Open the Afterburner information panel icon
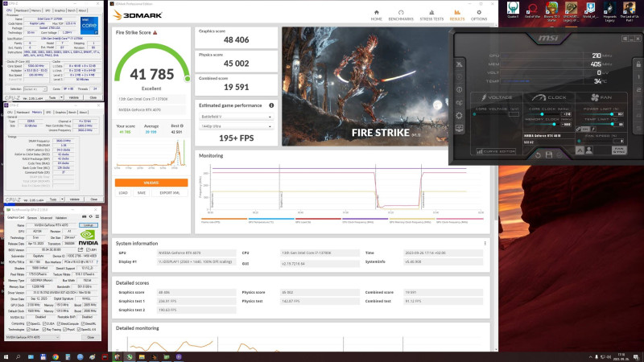 (x=459, y=89)
